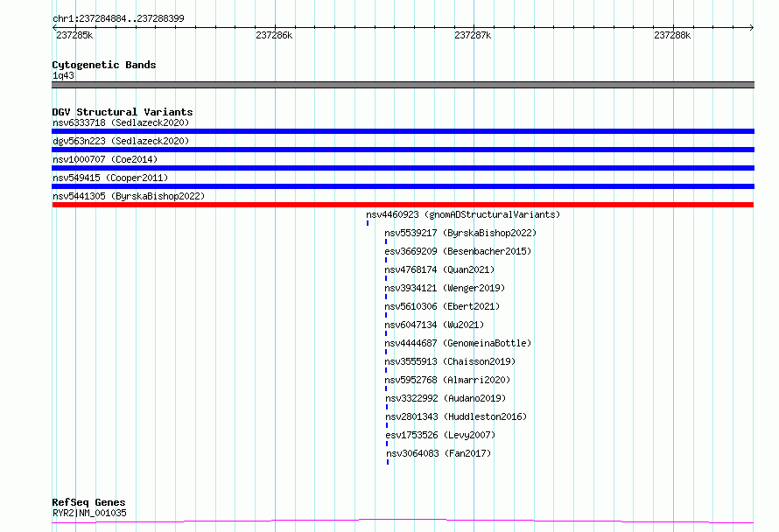The image size is (779, 532).
Task: Click the red bar for nsv5441305
Action: [x=403, y=205]
